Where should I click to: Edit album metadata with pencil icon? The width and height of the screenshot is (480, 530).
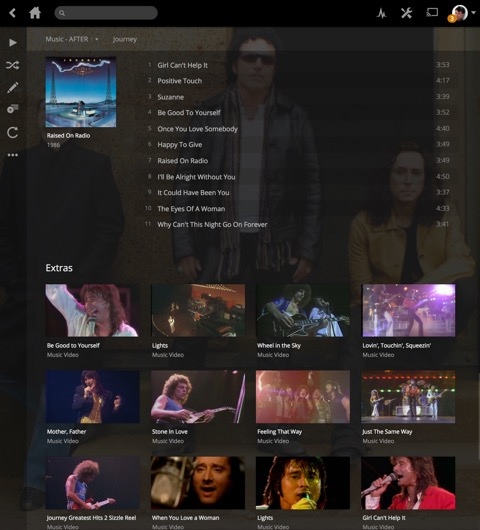13,88
